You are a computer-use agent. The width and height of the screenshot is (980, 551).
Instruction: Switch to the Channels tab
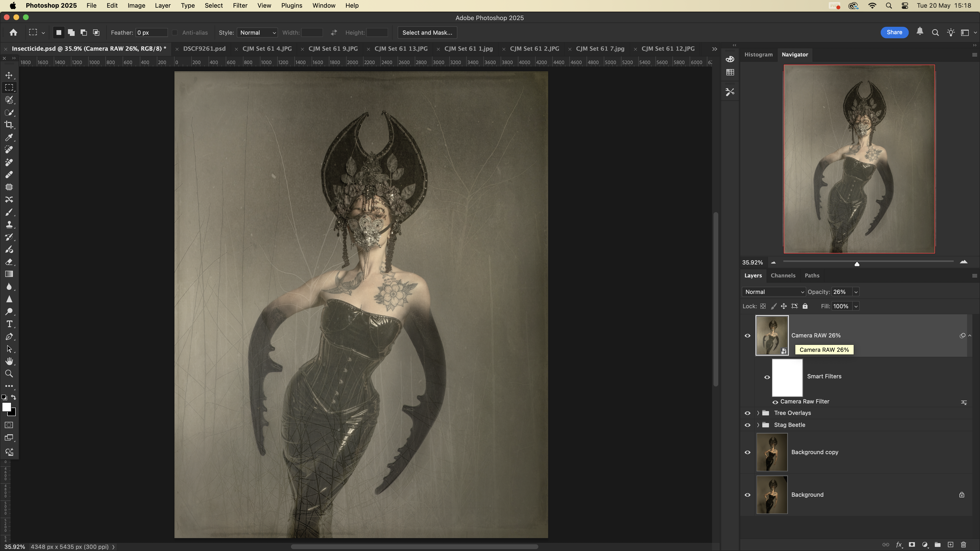coord(783,275)
